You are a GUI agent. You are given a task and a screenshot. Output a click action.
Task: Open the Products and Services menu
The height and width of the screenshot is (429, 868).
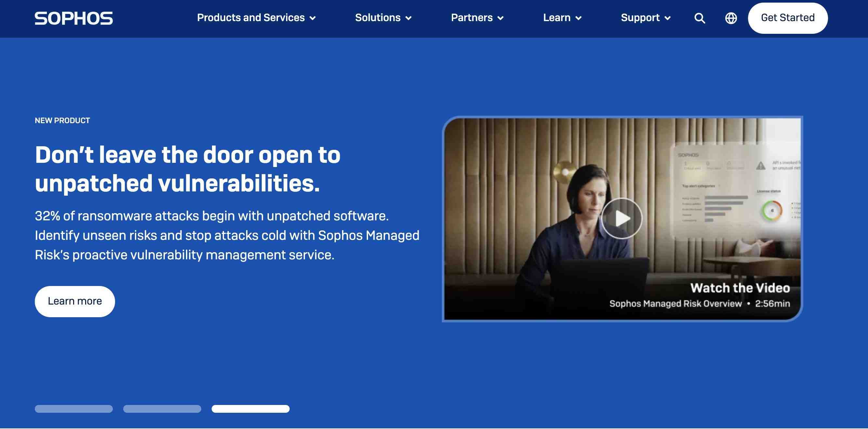tap(251, 18)
